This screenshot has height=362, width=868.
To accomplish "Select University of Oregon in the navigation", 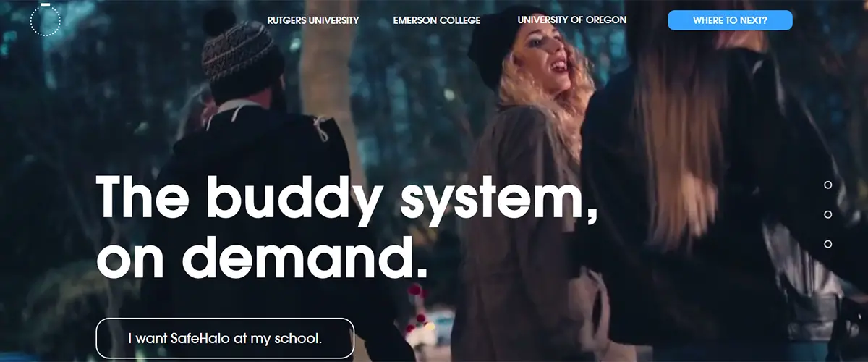I will (572, 20).
